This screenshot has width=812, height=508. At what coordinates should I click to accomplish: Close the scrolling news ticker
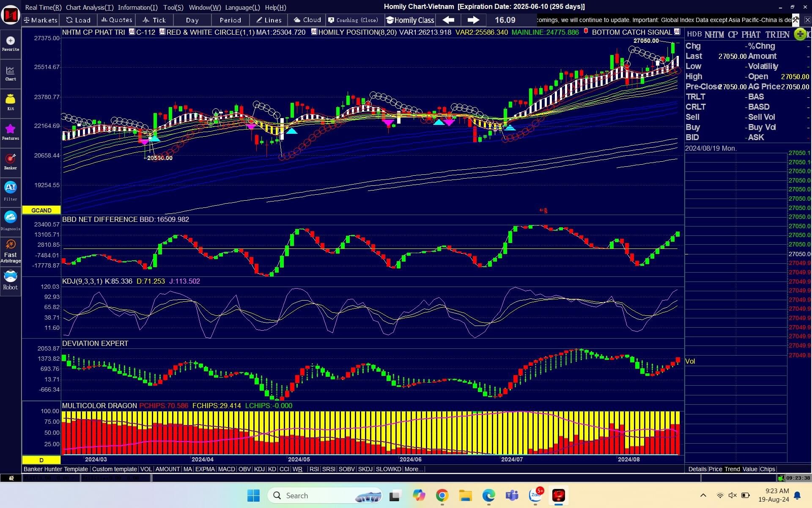click(807, 20)
